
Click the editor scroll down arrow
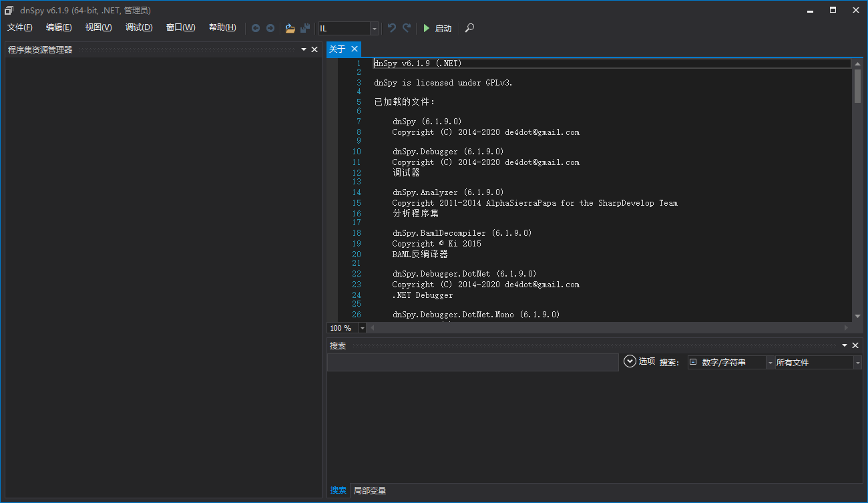(857, 316)
